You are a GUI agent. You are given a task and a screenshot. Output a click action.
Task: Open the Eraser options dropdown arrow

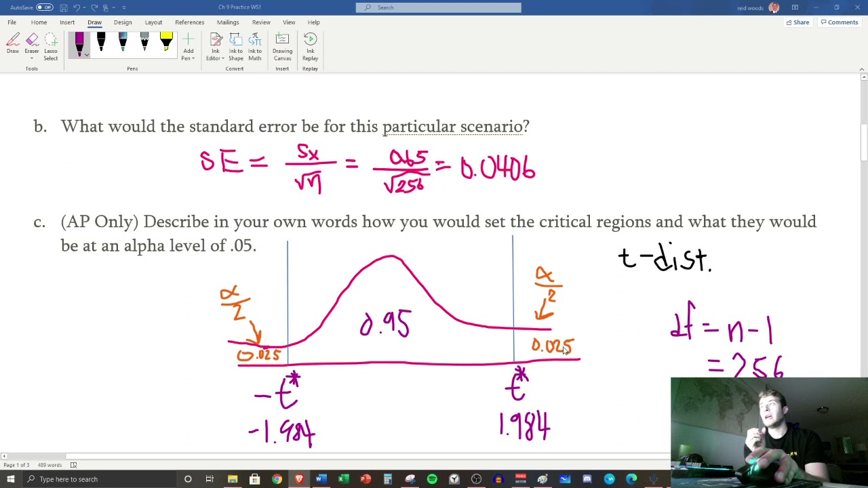(x=32, y=58)
